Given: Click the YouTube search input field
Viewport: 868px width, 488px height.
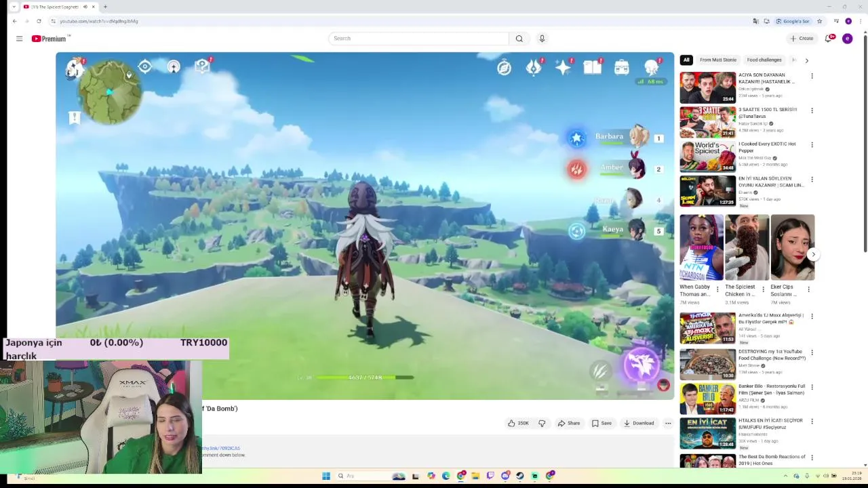Looking at the screenshot, I should [x=418, y=39].
